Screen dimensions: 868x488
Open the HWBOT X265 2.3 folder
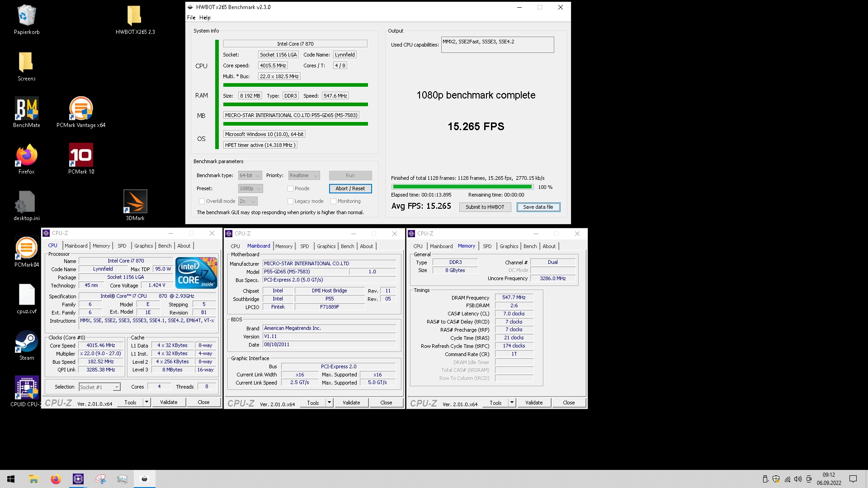(135, 20)
